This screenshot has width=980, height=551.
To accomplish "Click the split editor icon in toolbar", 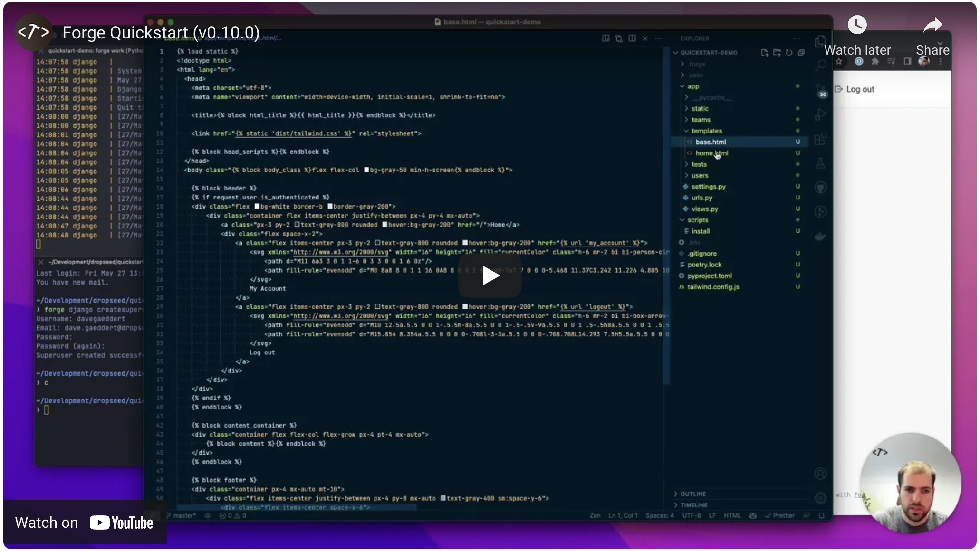I will click(x=631, y=38).
